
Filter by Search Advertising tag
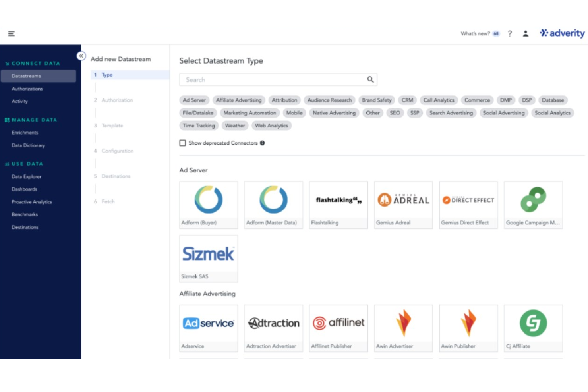pyautogui.click(x=451, y=113)
